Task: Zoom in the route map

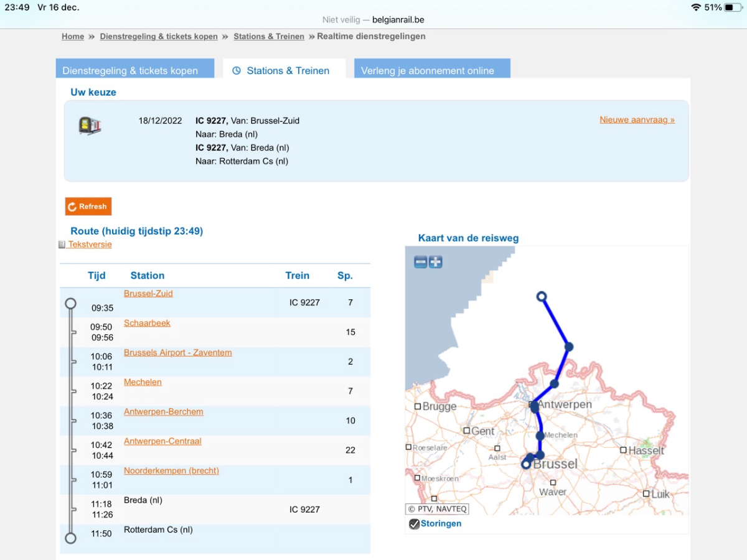Action: click(x=436, y=262)
